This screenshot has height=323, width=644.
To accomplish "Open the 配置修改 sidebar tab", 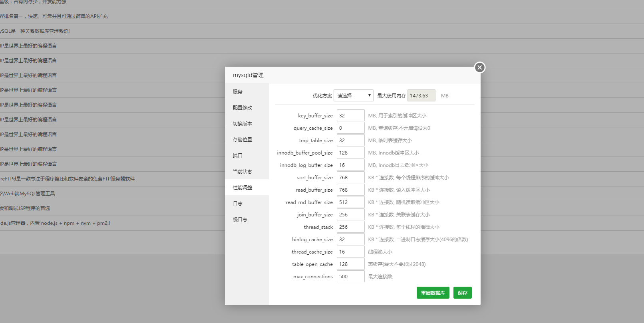I will pyautogui.click(x=247, y=107).
